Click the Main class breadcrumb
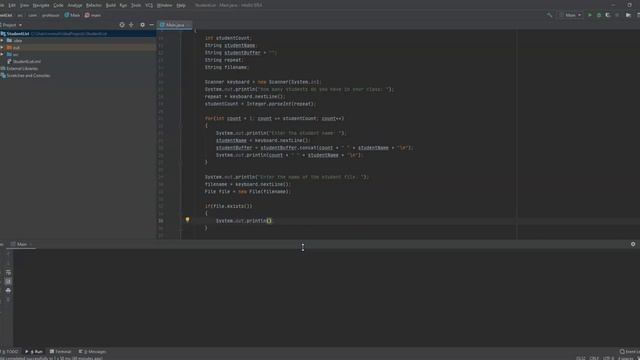The height and width of the screenshot is (360, 640). 72,15
